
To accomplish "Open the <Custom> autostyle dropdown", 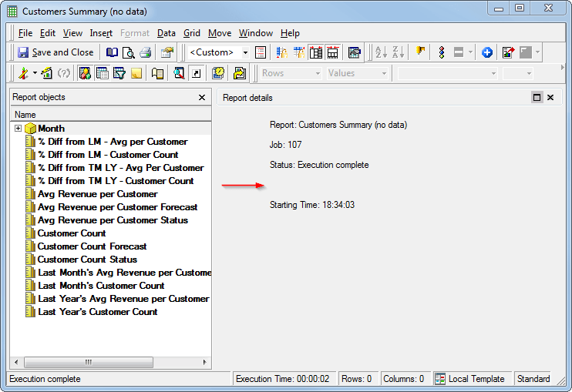I will coord(245,52).
